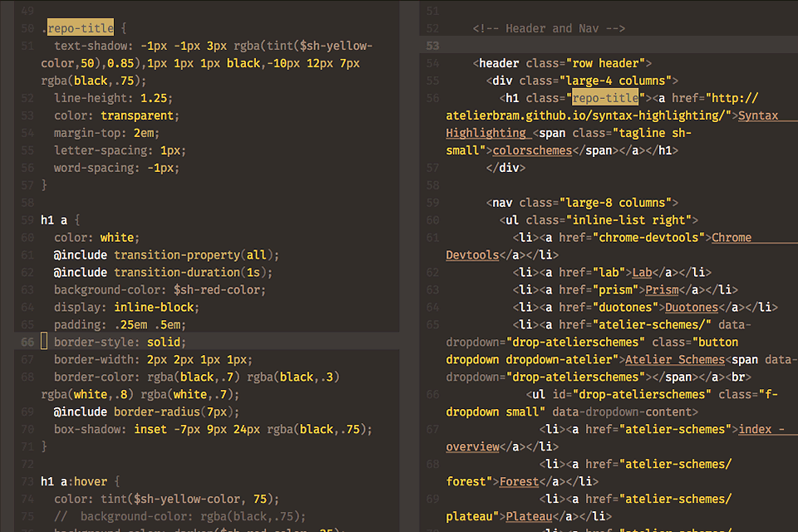Click the '<header class="row header">' tag
This screenshot has width=798, height=532.
click(562, 63)
